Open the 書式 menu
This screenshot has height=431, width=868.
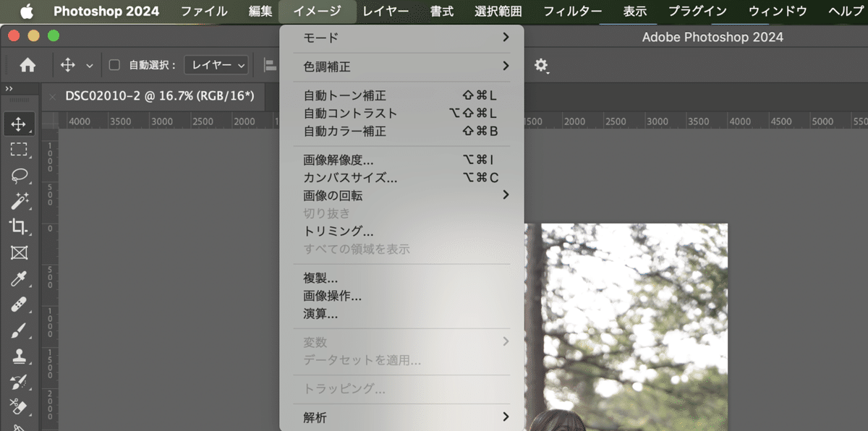click(x=441, y=11)
